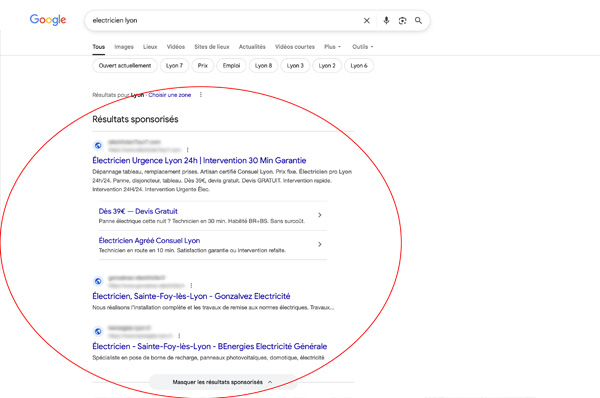Image resolution: width=600 pixels, height=398 pixels.
Task: Open image search via camera lens icon
Action: 402,21
